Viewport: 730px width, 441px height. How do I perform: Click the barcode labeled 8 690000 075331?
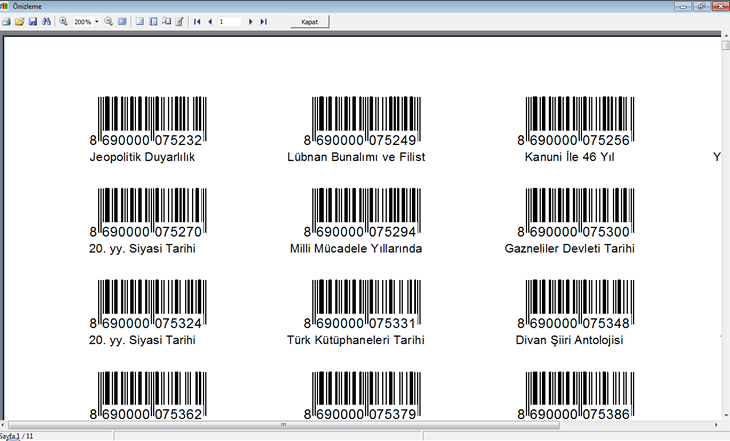coord(362,305)
